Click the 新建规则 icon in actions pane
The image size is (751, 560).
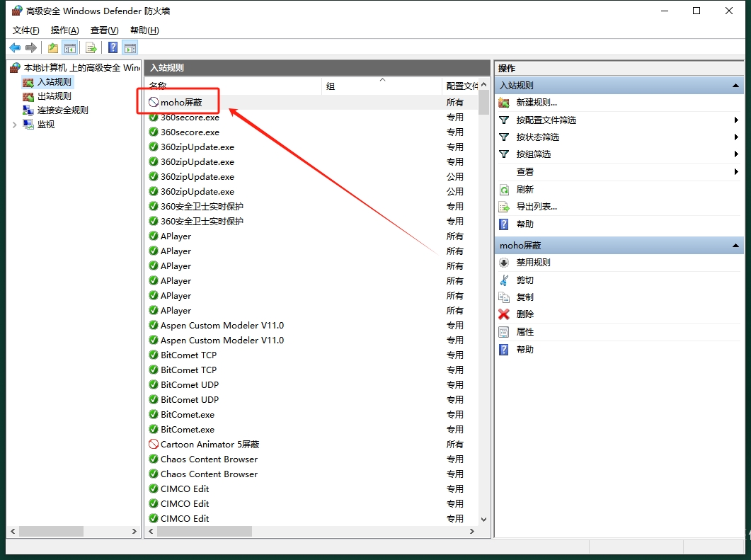coord(504,103)
